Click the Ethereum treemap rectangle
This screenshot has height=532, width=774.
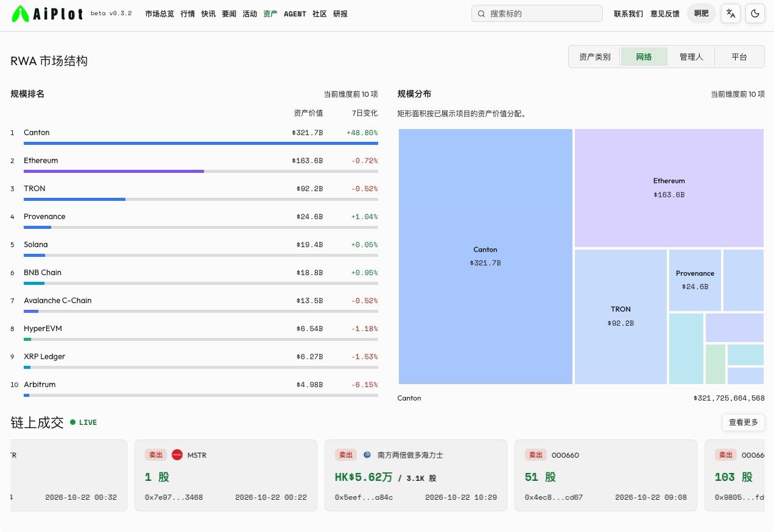[669, 188]
